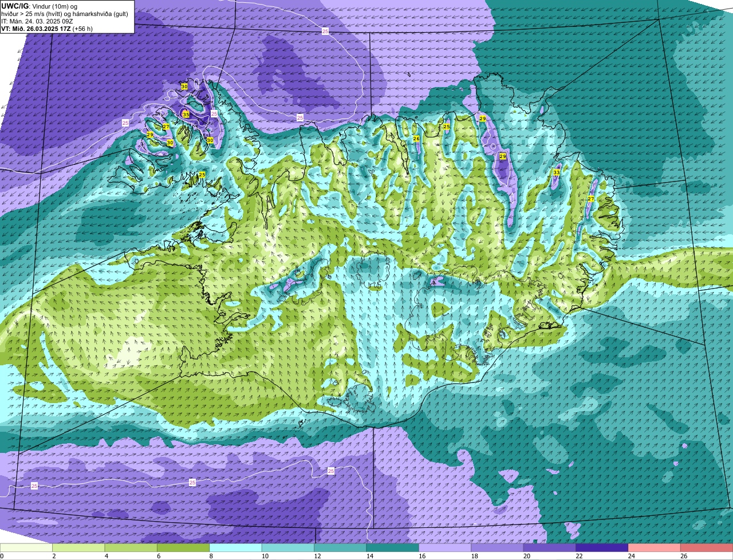733x560 pixels.
Task: Click the color scale tick label 0
Action: coord(2,556)
